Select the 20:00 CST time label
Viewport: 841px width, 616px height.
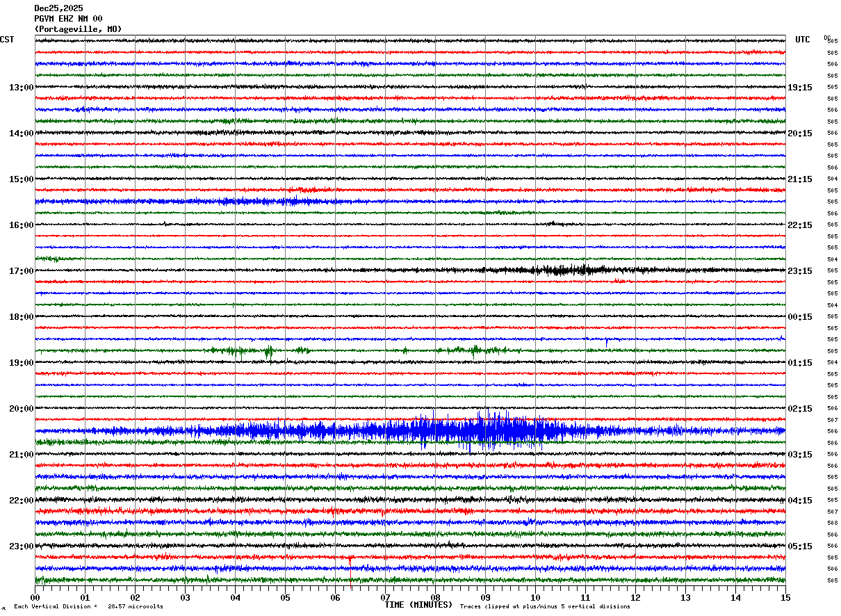pyautogui.click(x=22, y=409)
